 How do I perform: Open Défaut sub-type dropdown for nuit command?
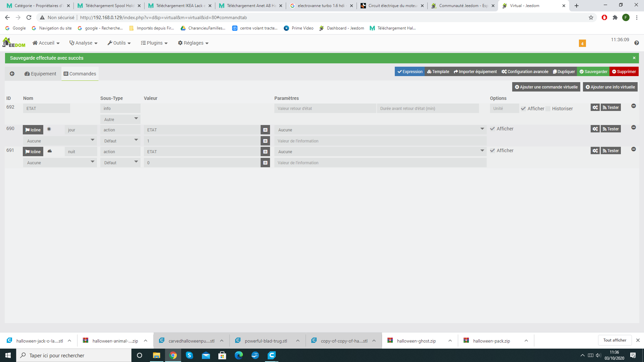click(x=120, y=163)
